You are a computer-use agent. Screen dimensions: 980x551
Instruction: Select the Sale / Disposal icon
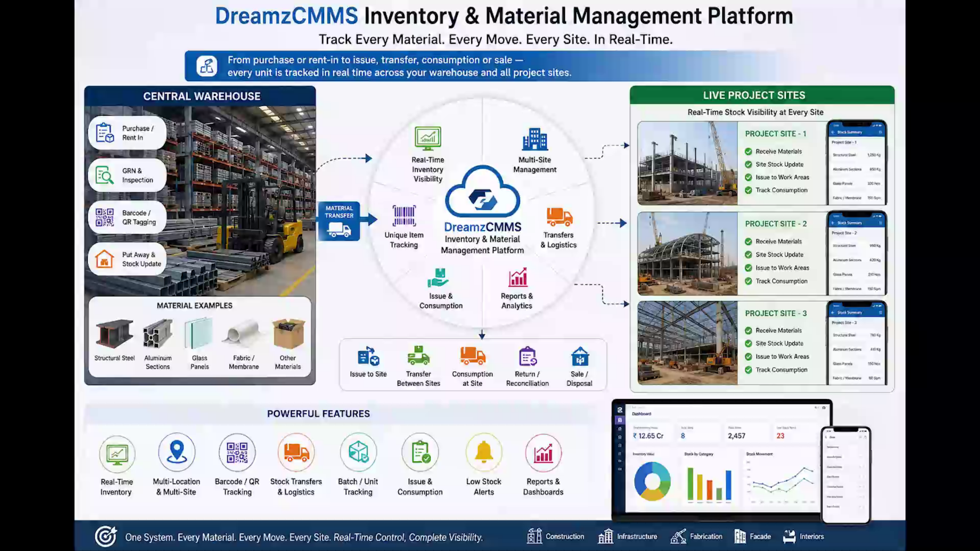[580, 356]
